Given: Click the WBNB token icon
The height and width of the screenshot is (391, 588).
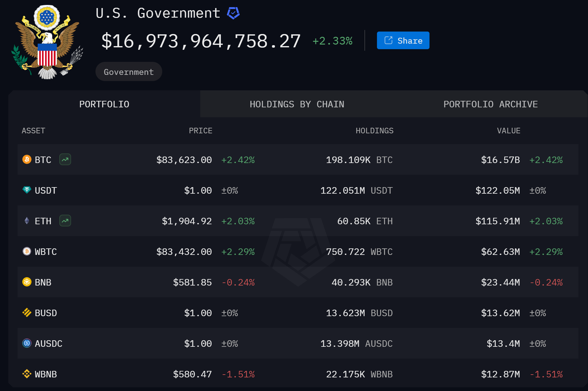Looking at the screenshot, I should pos(27,374).
